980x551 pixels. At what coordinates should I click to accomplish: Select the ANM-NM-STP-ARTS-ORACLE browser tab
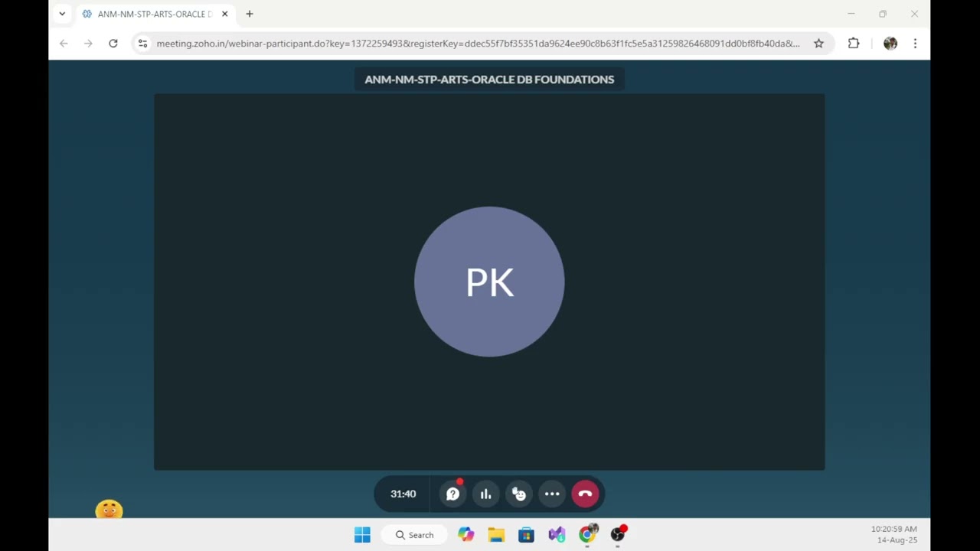[x=155, y=14]
